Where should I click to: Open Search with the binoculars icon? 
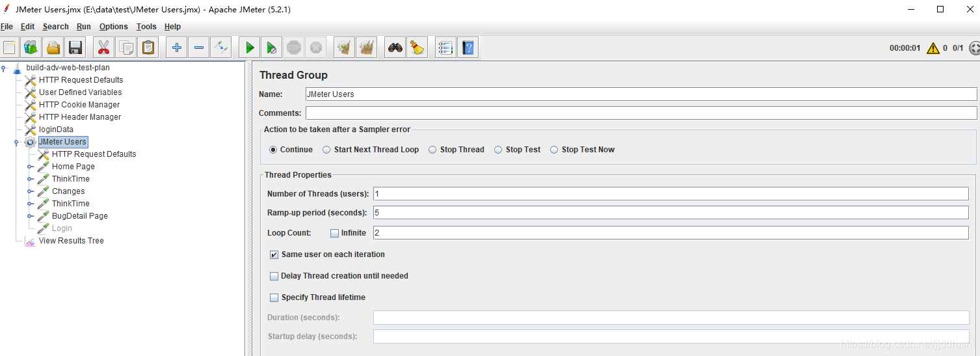coord(395,48)
